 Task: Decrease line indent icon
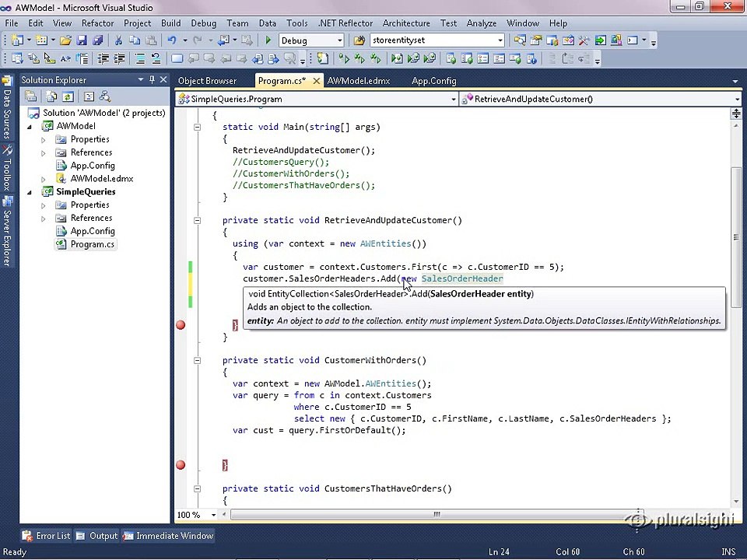(103, 58)
